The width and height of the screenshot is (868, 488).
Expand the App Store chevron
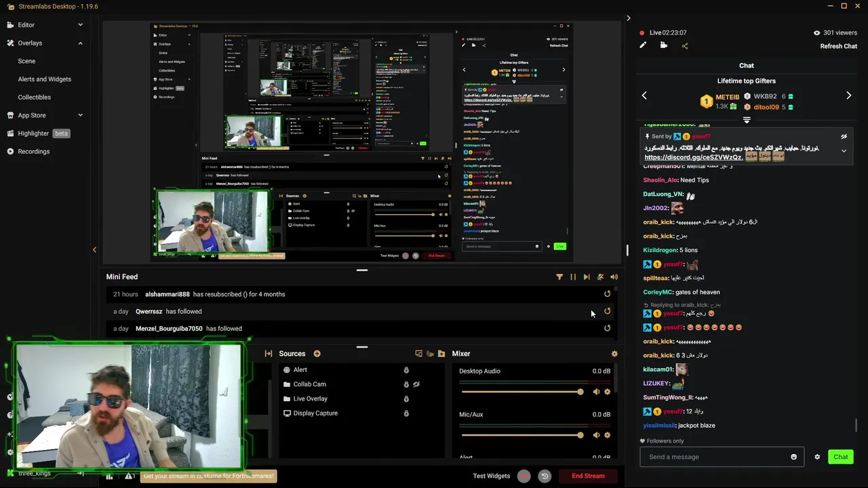point(80,115)
